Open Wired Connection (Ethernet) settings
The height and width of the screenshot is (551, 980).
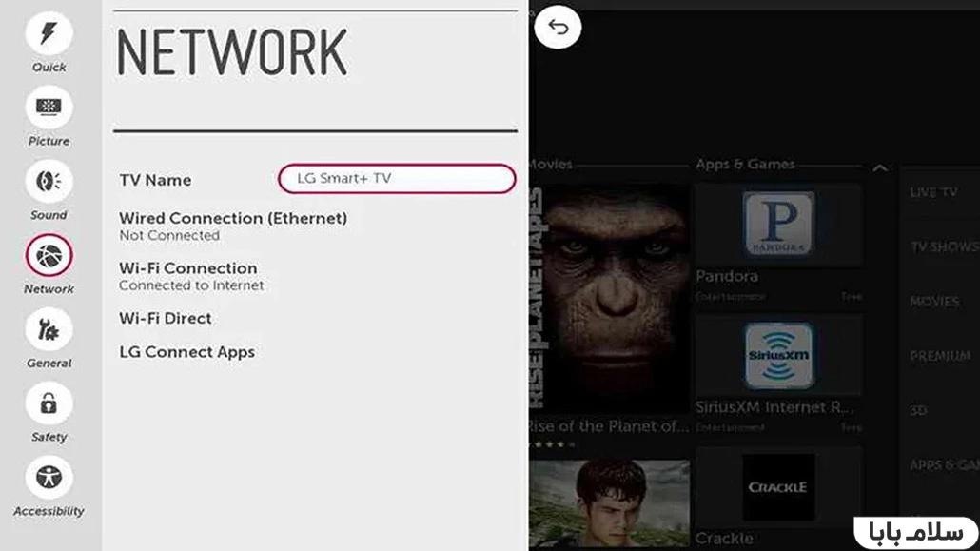233,226
